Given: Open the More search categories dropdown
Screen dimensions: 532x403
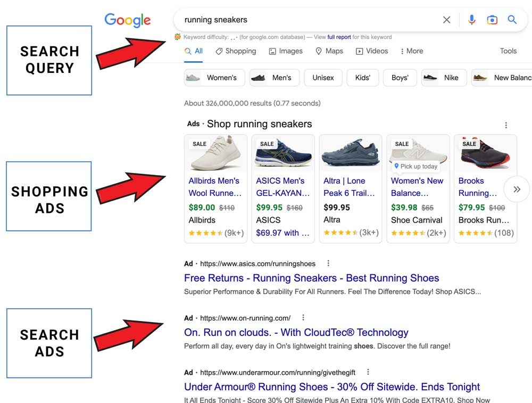Looking at the screenshot, I should point(412,51).
